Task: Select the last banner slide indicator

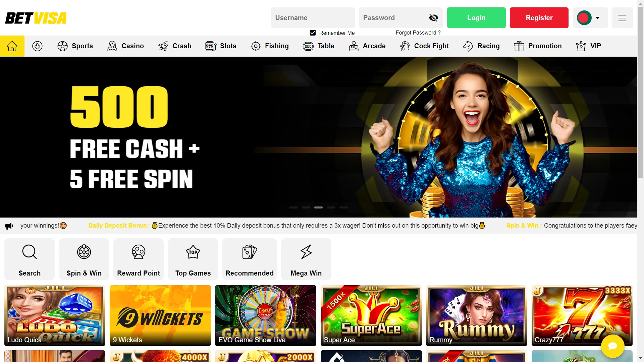Action: click(343, 207)
